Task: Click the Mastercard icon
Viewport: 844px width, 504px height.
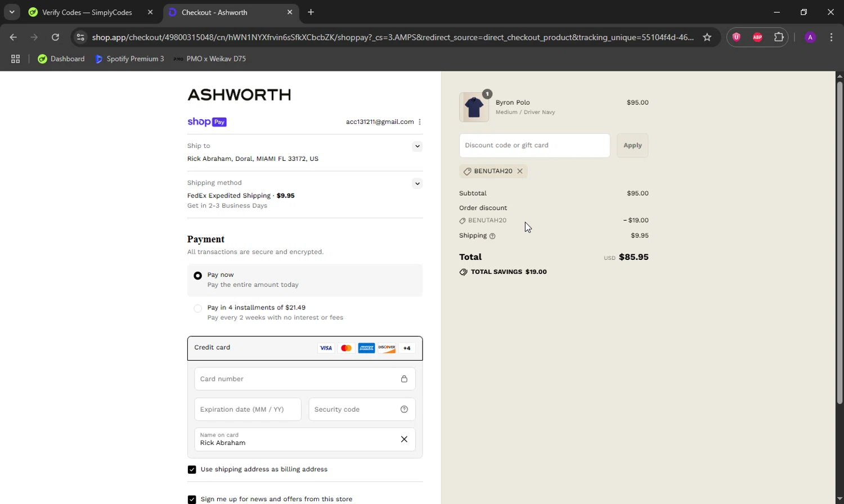Action: point(346,348)
